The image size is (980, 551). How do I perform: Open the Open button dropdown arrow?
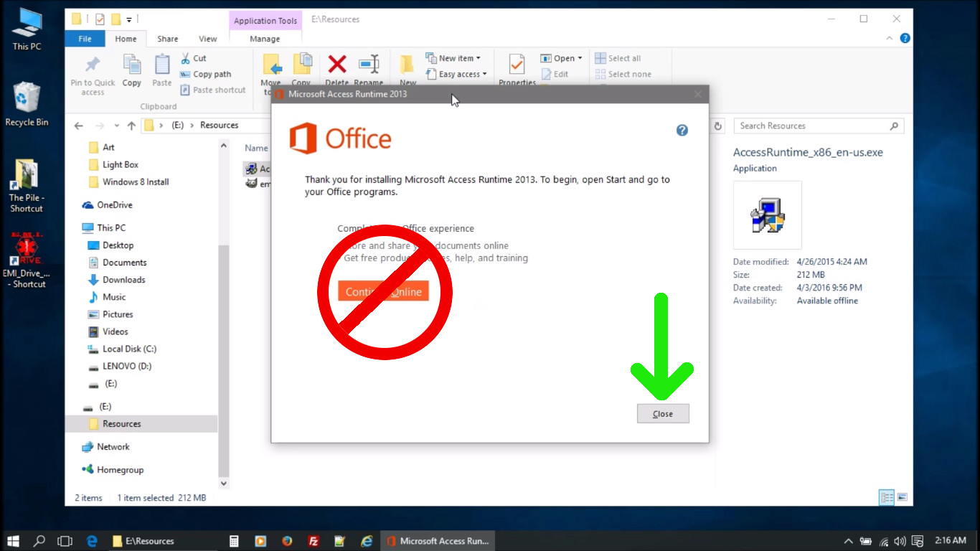point(580,58)
